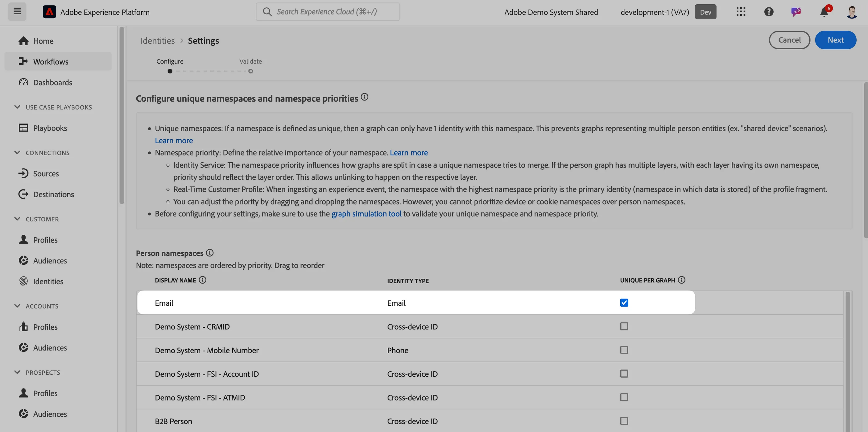The image size is (868, 432).
Task: Click the info icon beside the page heading
Action: 364,97
